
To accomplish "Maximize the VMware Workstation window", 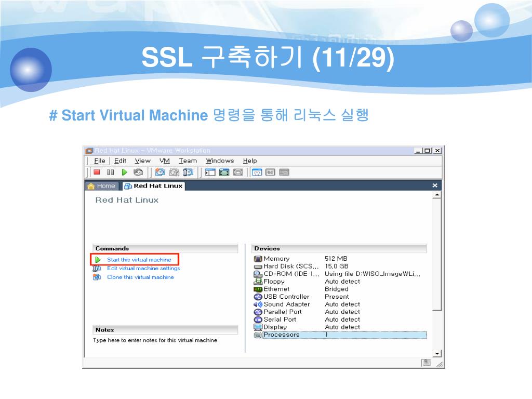I will coord(427,150).
